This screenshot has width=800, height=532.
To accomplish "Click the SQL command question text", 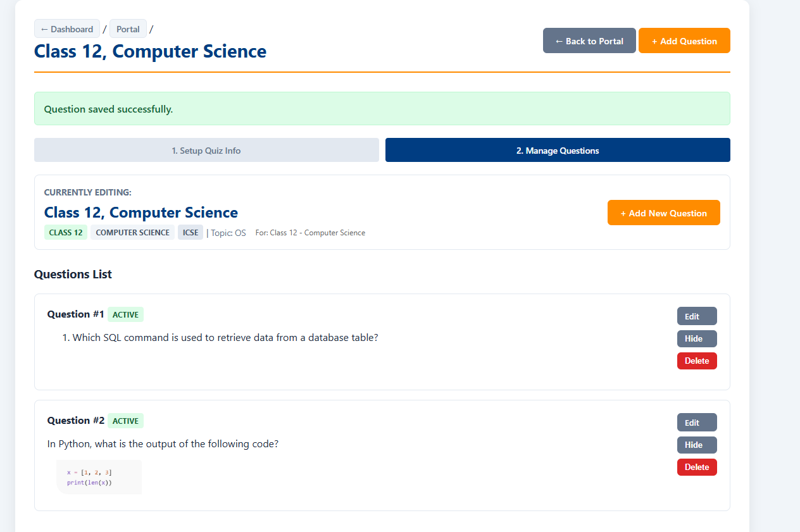I will (x=225, y=338).
